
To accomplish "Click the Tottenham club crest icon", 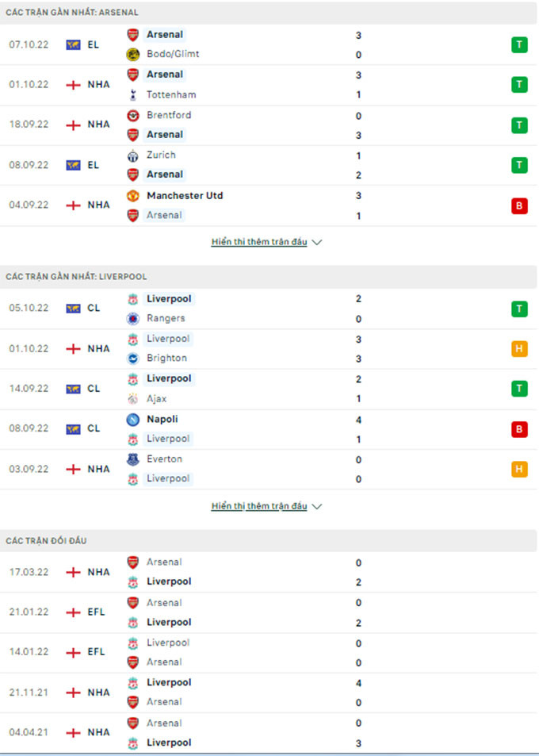I will [133, 95].
